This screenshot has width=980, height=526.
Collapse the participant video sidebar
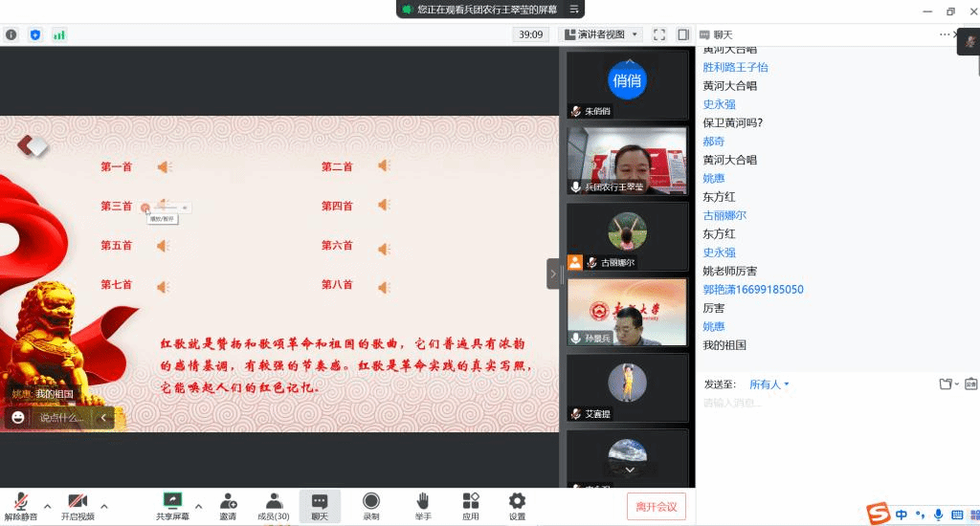coord(552,274)
